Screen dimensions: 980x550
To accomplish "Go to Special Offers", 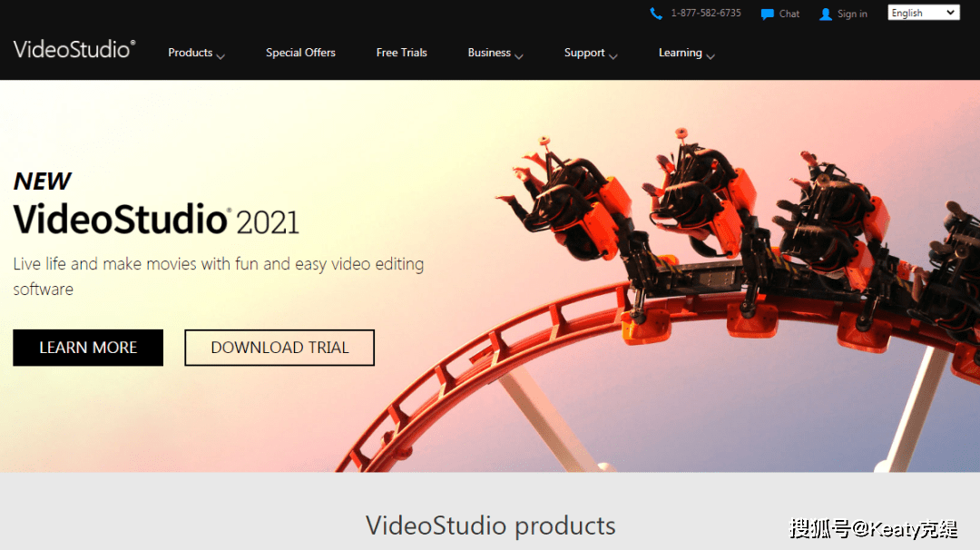I will coord(300,53).
